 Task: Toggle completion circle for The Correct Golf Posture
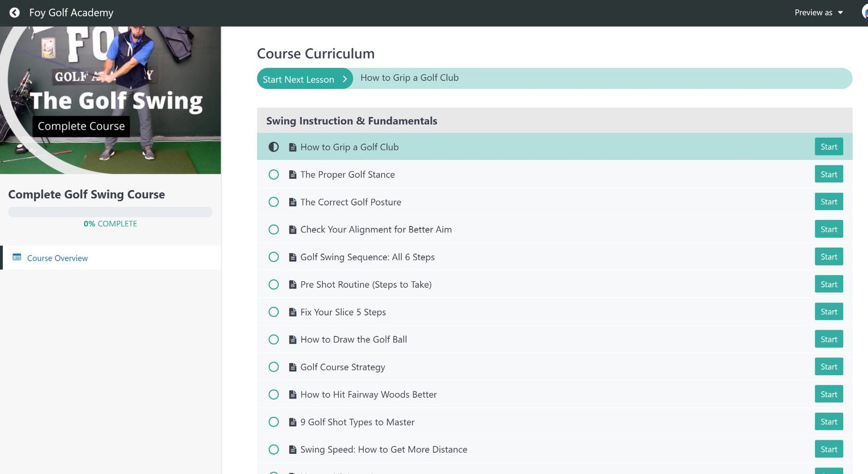point(274,202)
